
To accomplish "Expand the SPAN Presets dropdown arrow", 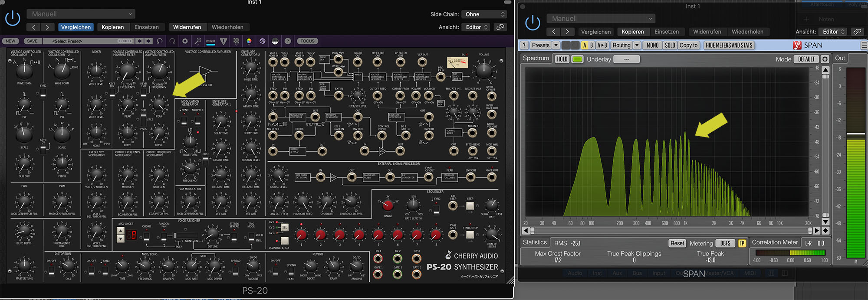I will click(556, 45).
